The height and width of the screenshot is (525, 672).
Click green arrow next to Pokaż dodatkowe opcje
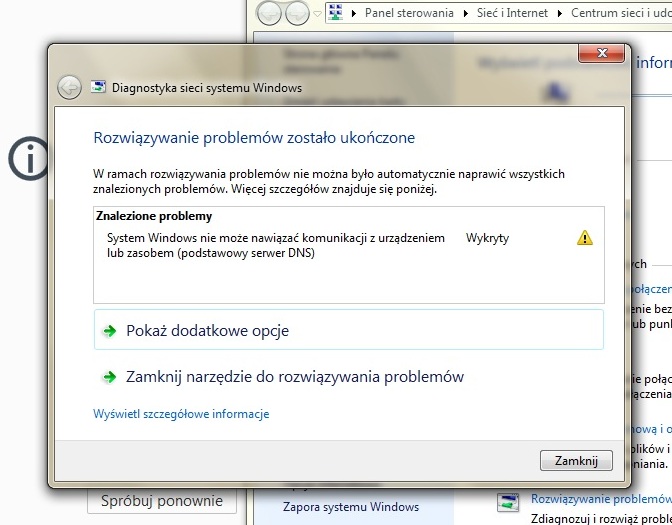tap(110, 330)
